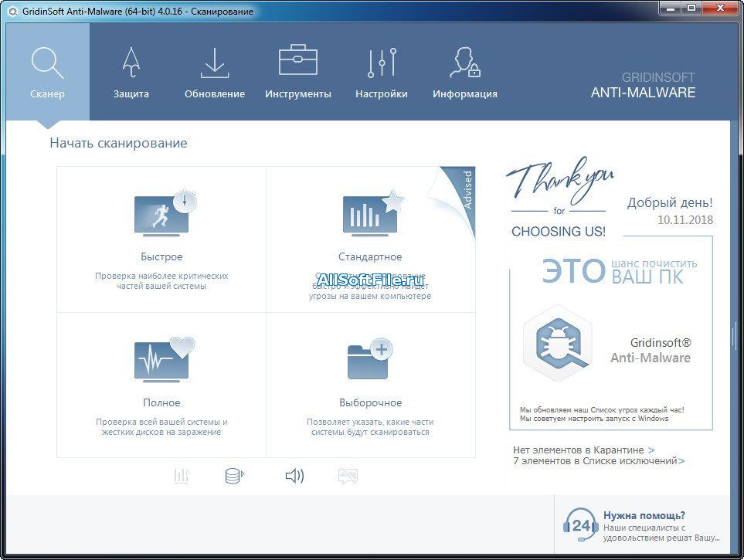The width and height of the screenshot is (744, 560).
Task: Click the Thank you for choosing us banner
Action: [559, 197]
